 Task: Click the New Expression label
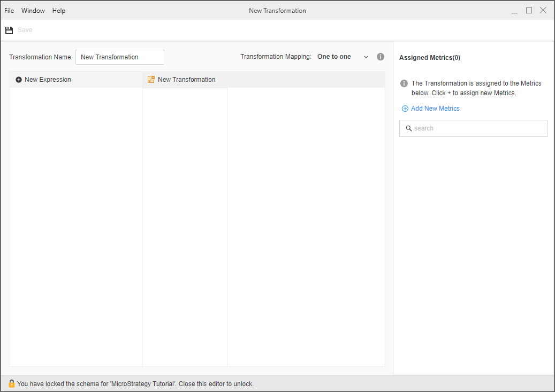click(x=48, y=80)
